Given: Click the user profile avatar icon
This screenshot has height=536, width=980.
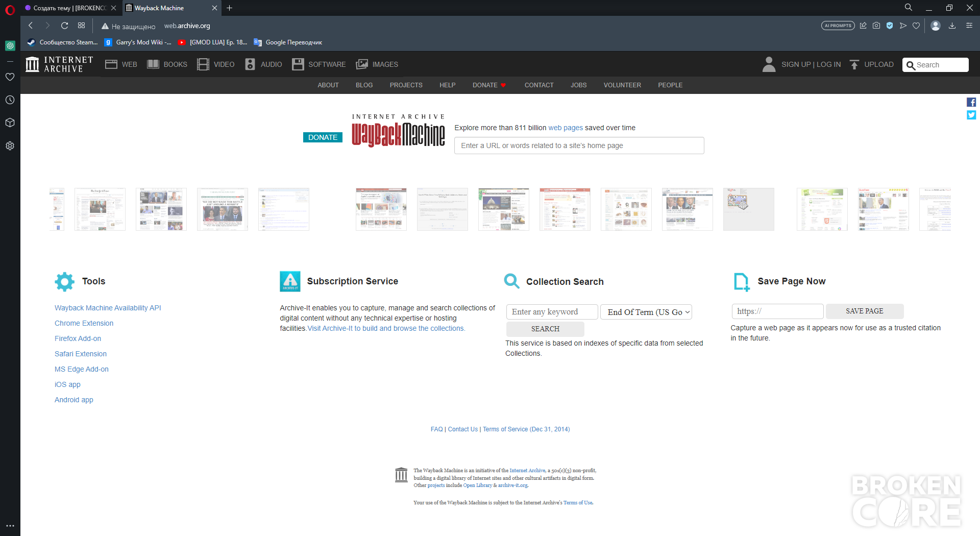Looking at the screenshot, I should coord(936,26).
